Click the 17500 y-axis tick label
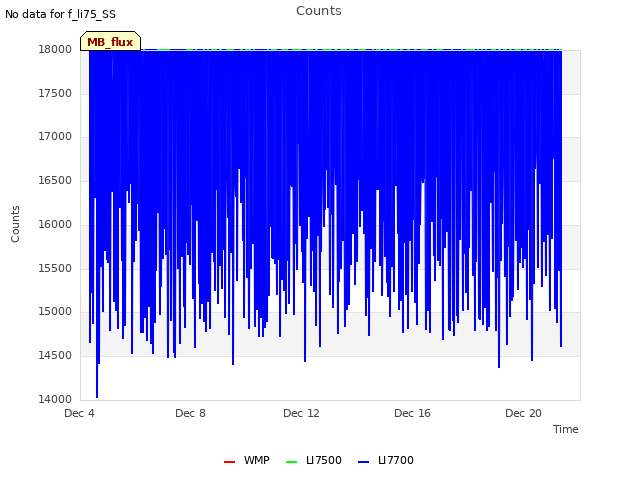Image resolution: width=640 pixels, height=480 pixels. 55,93
